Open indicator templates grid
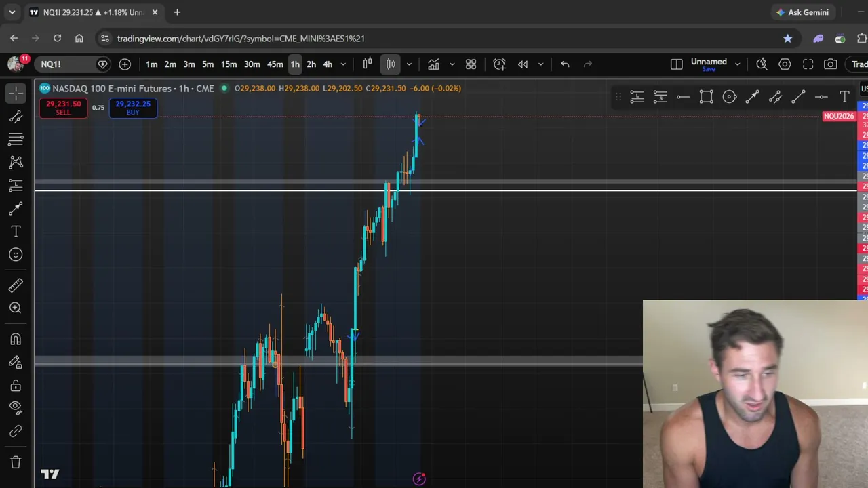 tap(471, 64)
